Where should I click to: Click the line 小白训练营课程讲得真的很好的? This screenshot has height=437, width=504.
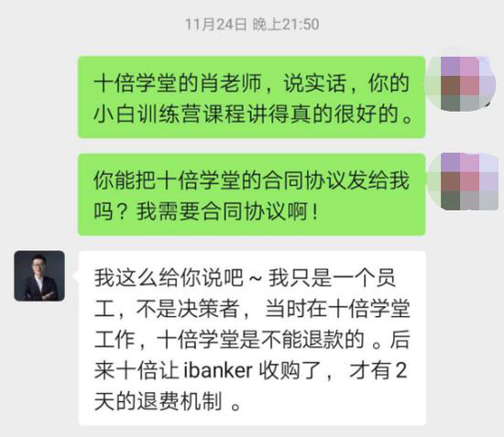point(253,115)
